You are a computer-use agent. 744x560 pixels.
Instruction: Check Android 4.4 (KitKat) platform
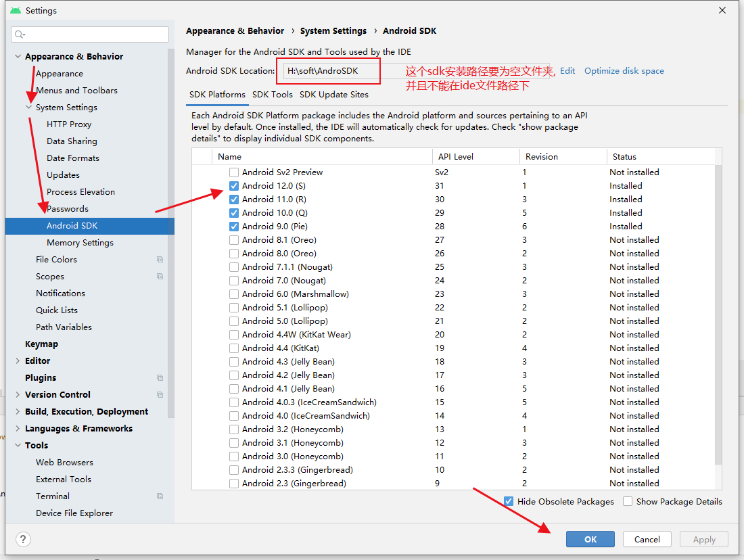[x=234, y=348]
